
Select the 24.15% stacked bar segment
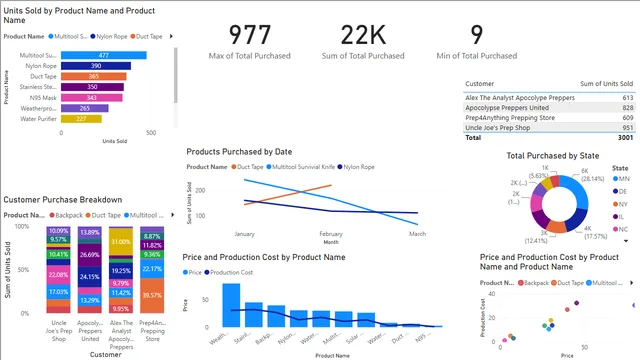click(89, 276)
